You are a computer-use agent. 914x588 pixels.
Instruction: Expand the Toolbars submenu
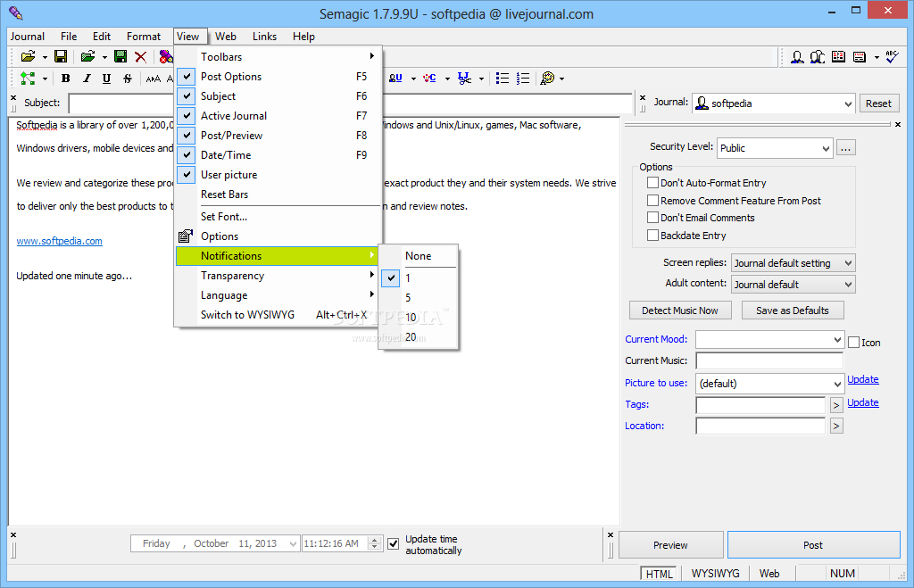(278, 56)
